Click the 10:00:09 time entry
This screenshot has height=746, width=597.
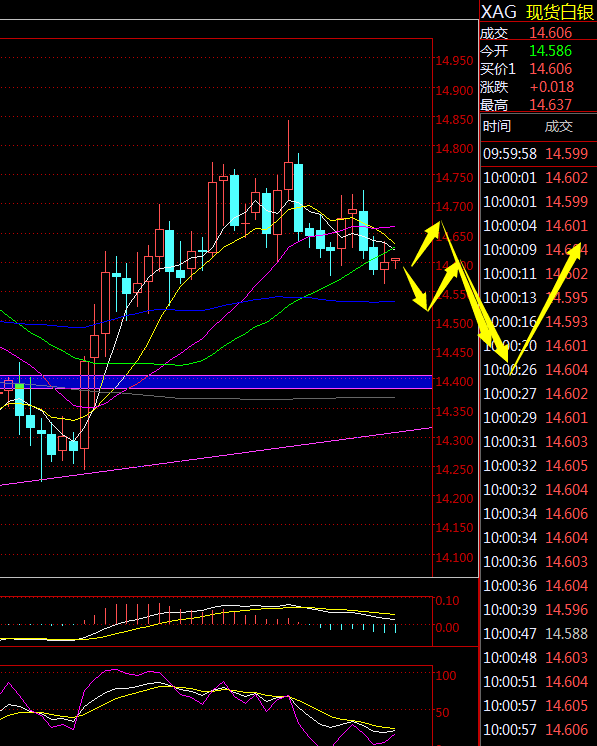[510, 250]
